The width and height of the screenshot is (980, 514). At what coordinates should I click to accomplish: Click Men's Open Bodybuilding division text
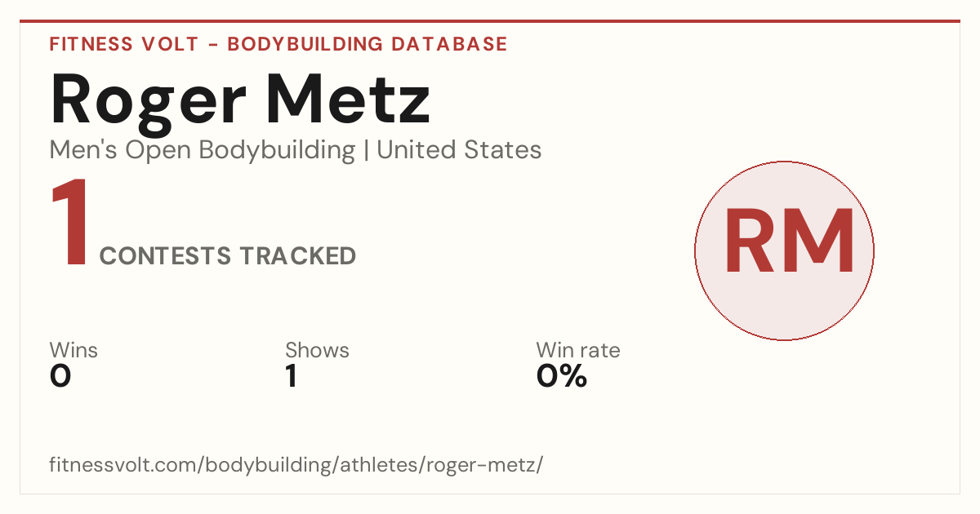click(x=203, y=150)
